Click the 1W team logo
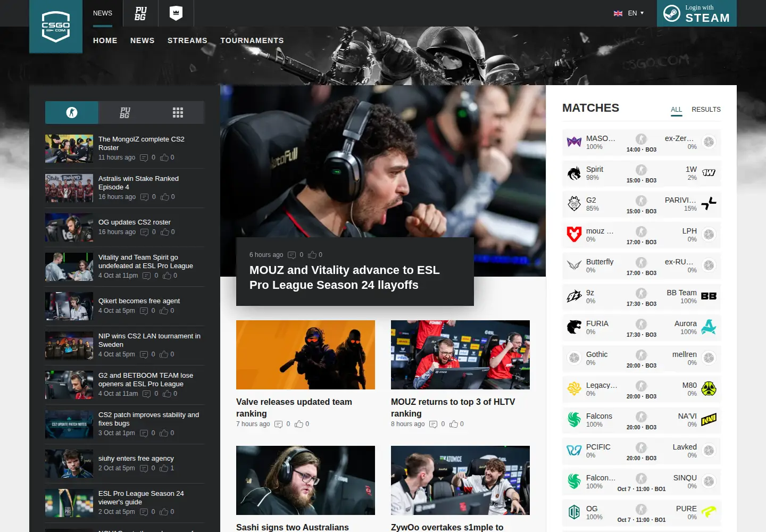766x532 pixels. pos(709,173)
